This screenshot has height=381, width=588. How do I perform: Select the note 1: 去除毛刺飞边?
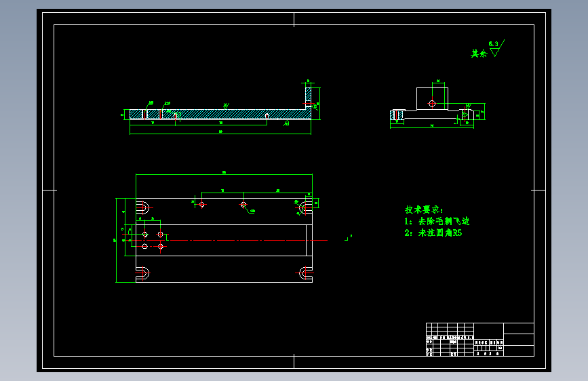coord(437,221)
